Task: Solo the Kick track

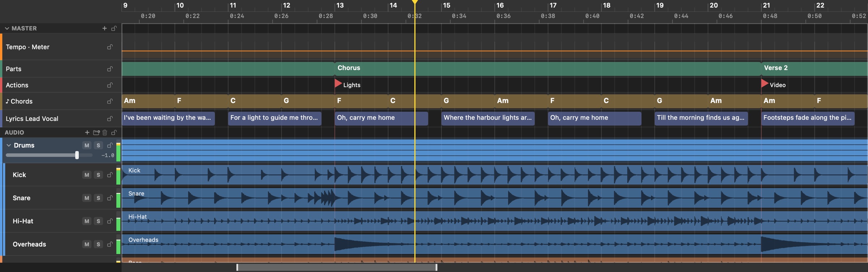Action: 98,175
